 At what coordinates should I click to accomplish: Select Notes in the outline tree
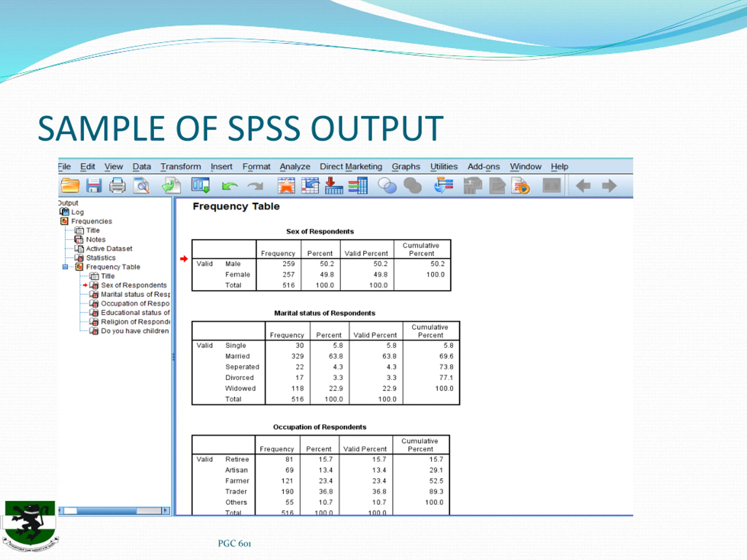96,240
